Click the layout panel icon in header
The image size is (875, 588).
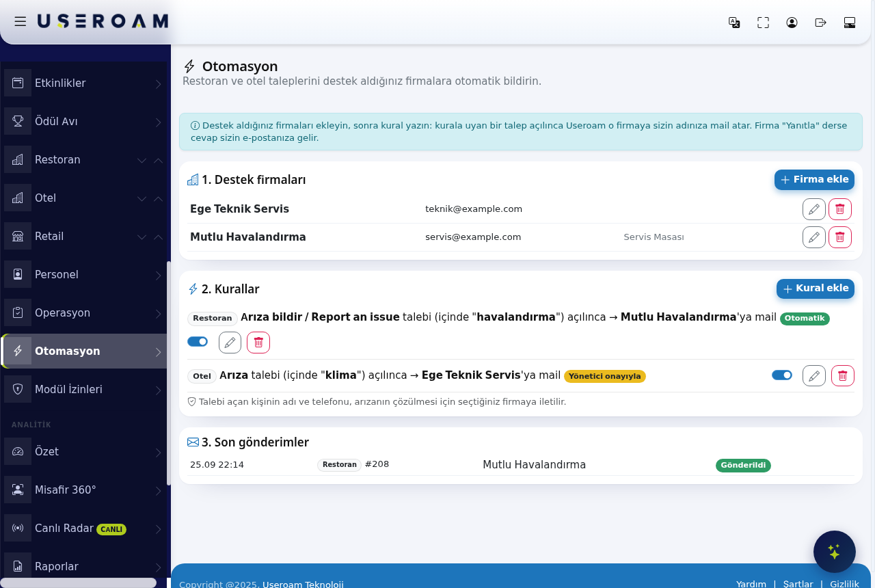[850, 23]
